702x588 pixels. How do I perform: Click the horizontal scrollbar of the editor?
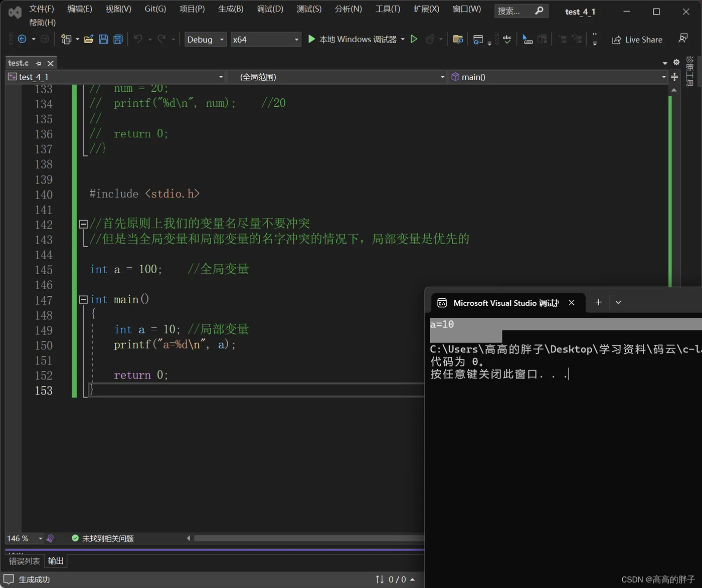point(309,538)
